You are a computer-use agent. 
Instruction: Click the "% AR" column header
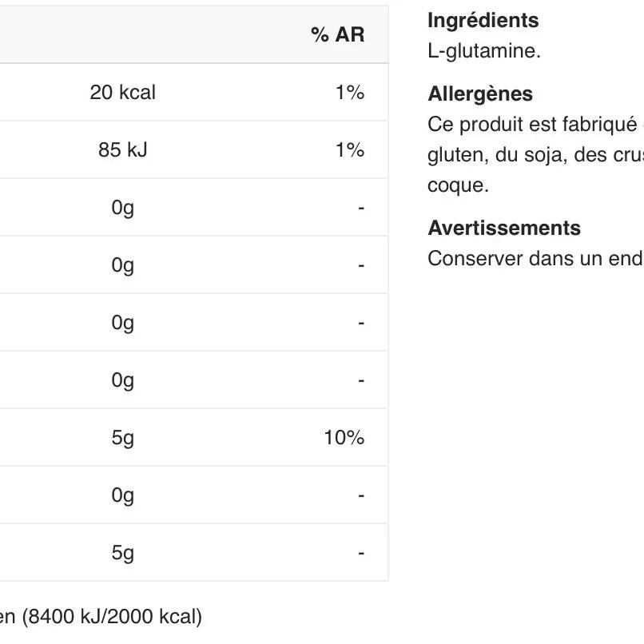click(337, 34)
